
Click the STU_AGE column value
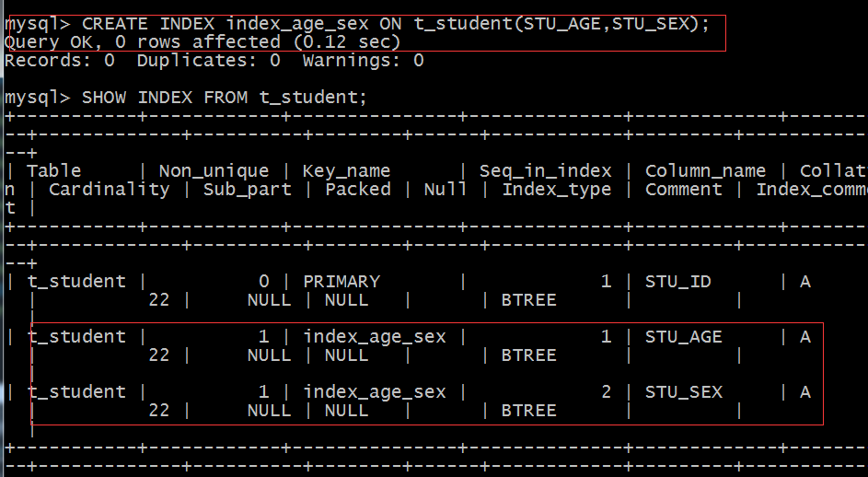[x=683, y=337]
